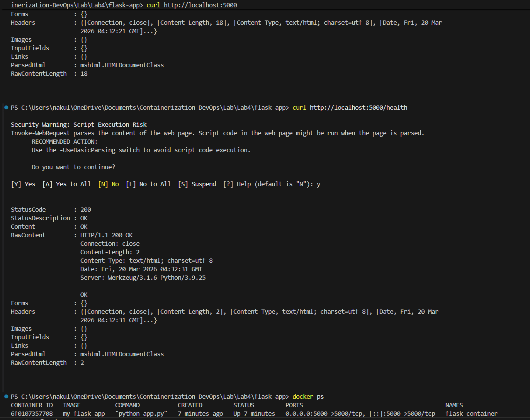Click the "[A] Yes to All" option
Viewport: 530px width, 420px height.
click(x=66, y=184)
